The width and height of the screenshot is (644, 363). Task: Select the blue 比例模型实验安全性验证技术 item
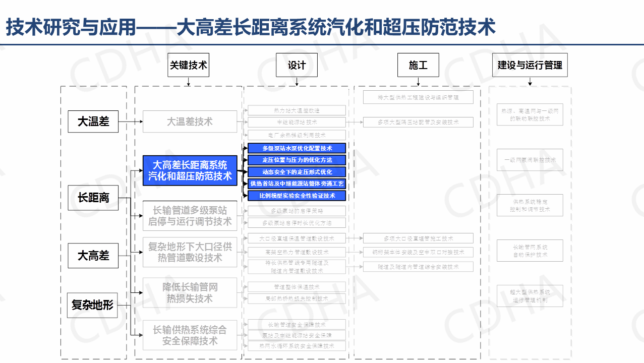click(297, 195)
